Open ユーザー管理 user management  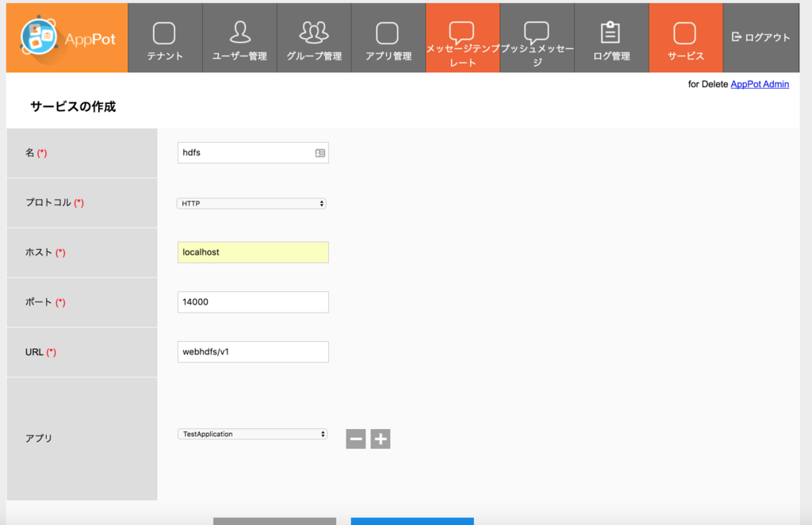point(239,38)
